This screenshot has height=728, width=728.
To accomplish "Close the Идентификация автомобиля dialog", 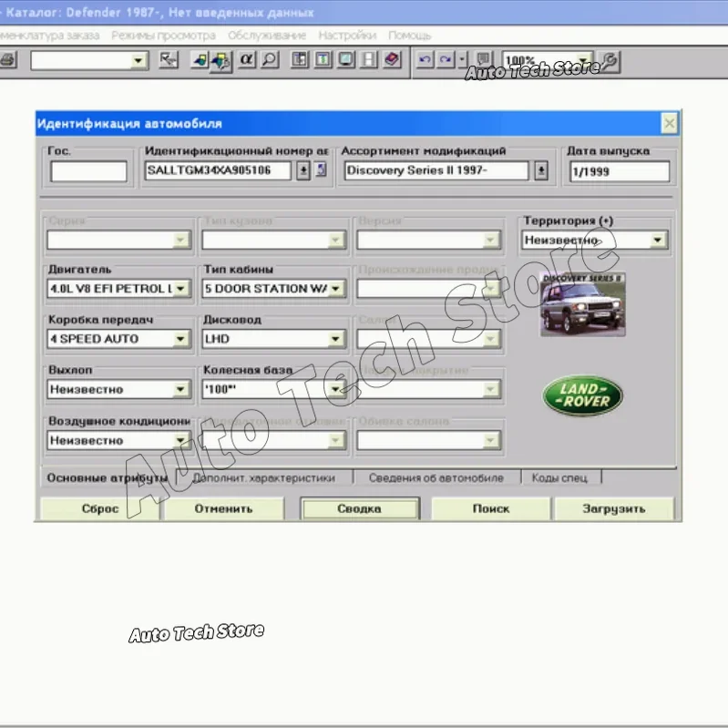I will 669,124.
